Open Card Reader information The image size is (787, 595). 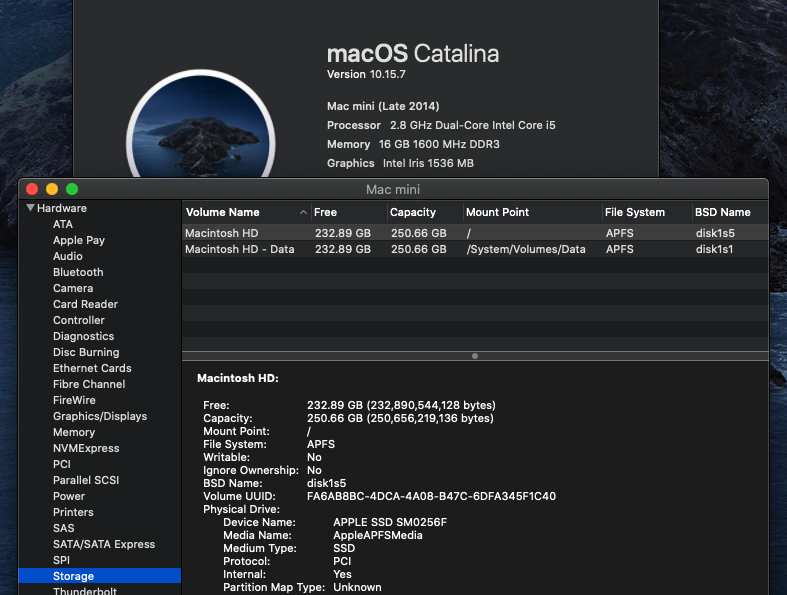tap(85, 304)
